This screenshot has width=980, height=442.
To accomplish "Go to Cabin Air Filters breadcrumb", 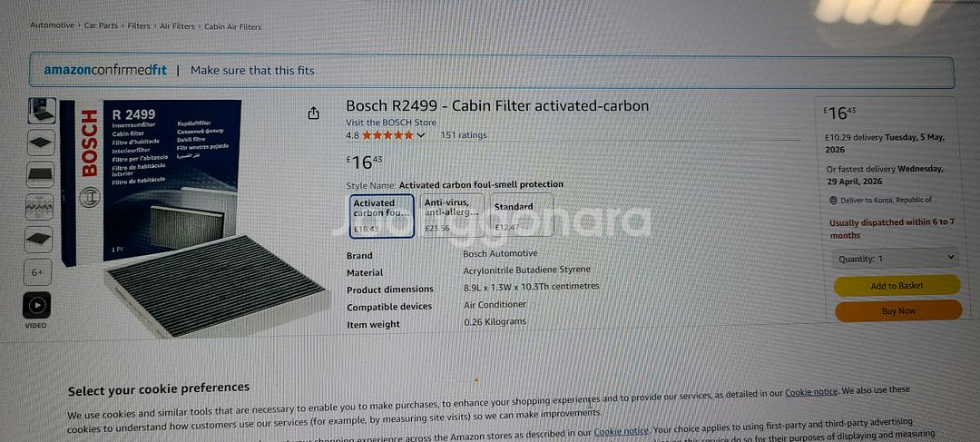I will [232, 27].
